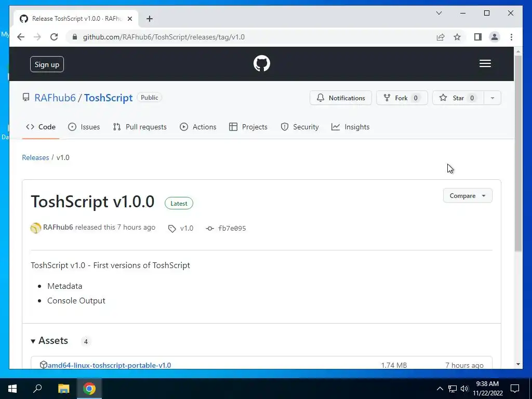Open the Compare dropdown
The height and width of the screenshot is (399, 532).
point(468,196)
